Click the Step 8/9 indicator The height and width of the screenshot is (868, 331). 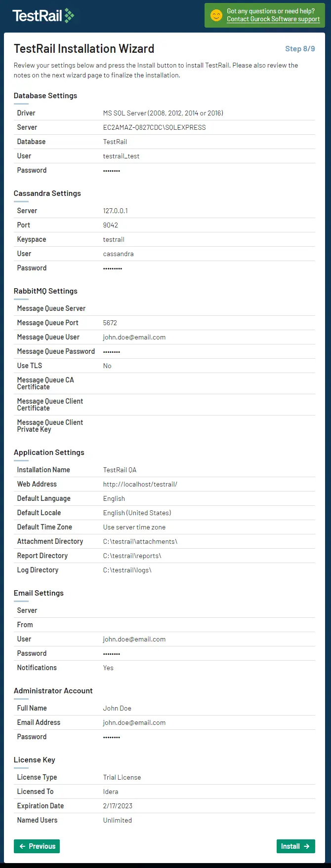(300, 49)
